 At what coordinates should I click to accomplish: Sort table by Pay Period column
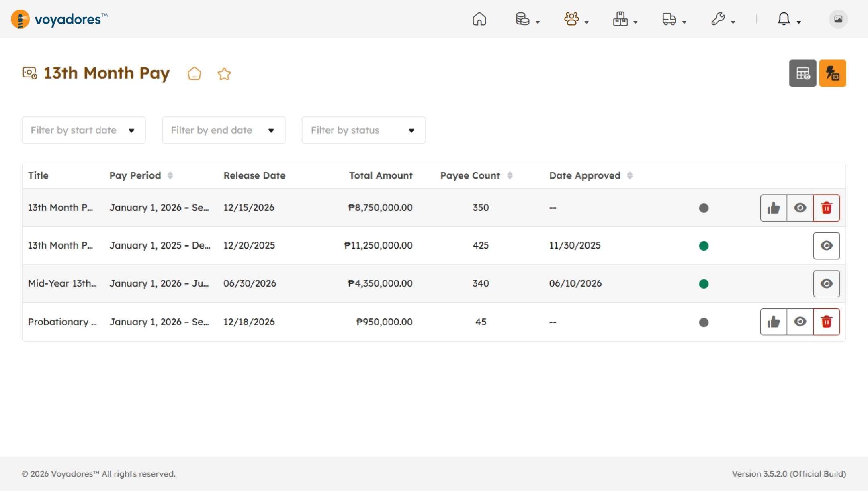pos(170,175)
